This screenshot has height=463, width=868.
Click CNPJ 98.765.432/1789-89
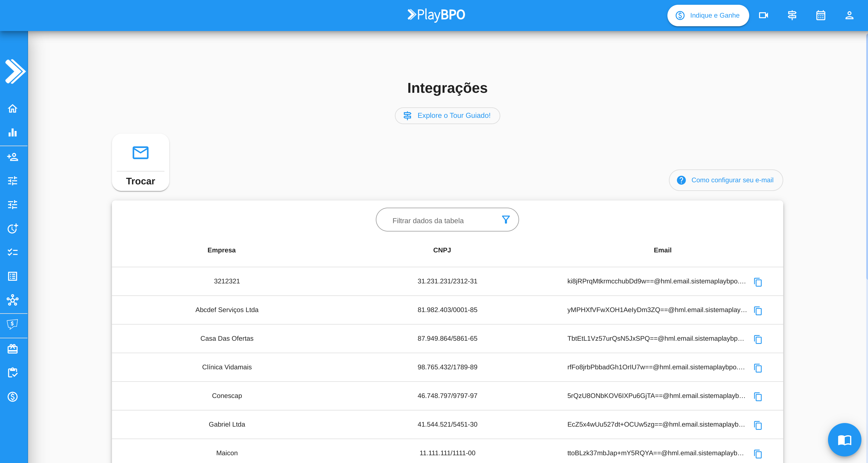click(x=447, y=367)
